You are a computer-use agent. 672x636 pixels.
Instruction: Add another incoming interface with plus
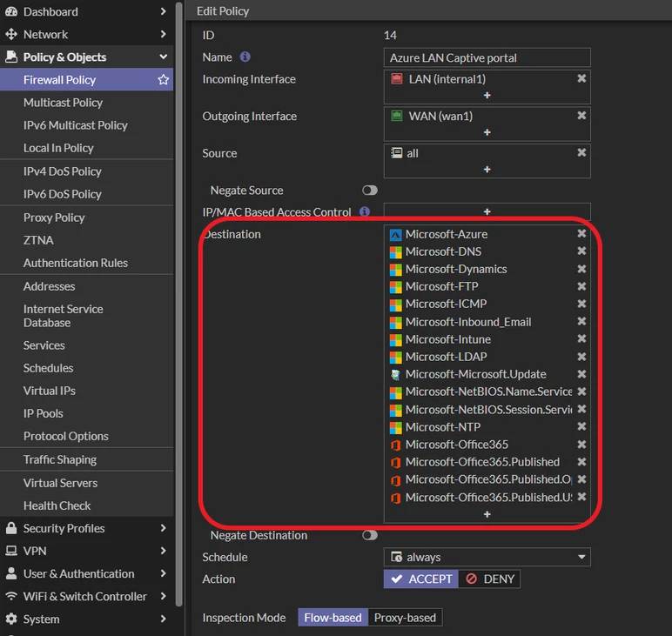(487, 95)
